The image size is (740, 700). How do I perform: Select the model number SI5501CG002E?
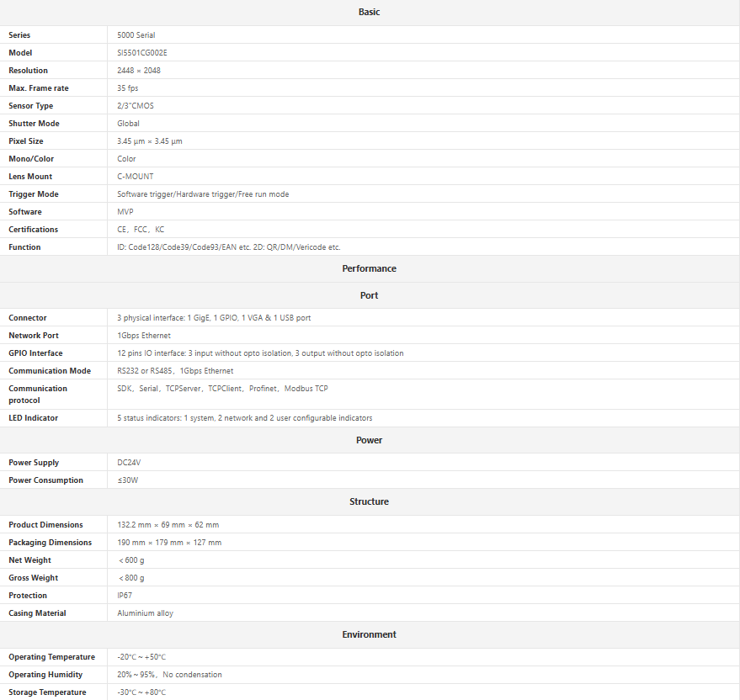pos(148,53)
